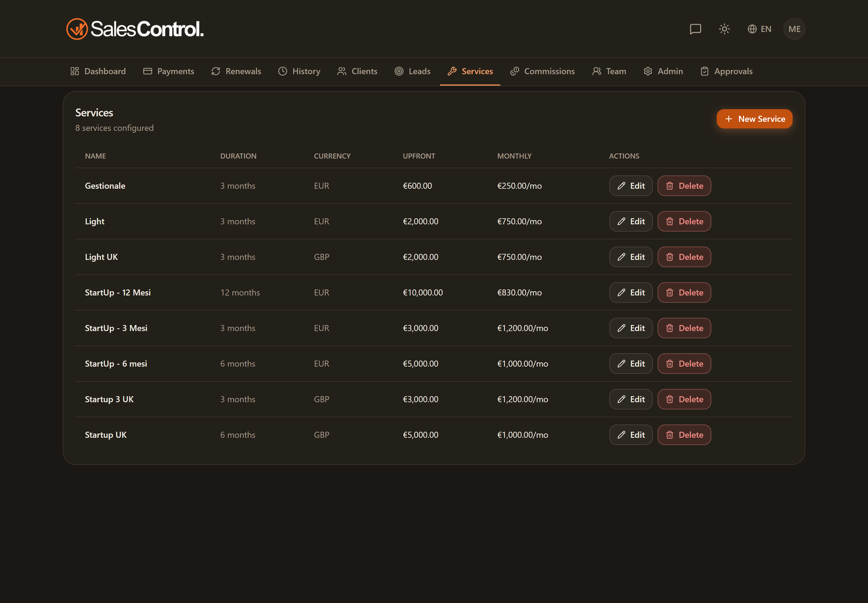Delete StartUp - 6 mesi service
The width and height of the screenshot is (868, 603).
pyautogui.click(x=684, y=364)
